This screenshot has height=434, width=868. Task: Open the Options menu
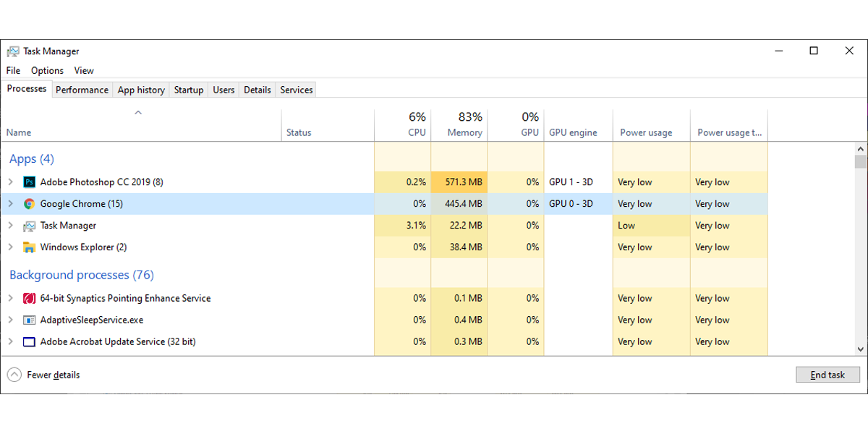point(47,70)
